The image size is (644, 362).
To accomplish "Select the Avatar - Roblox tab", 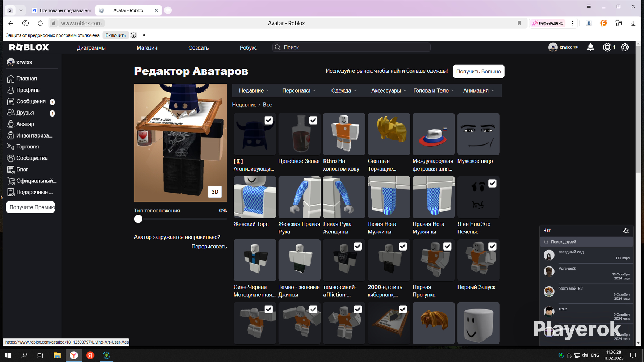I will click(x=128, y=10).
